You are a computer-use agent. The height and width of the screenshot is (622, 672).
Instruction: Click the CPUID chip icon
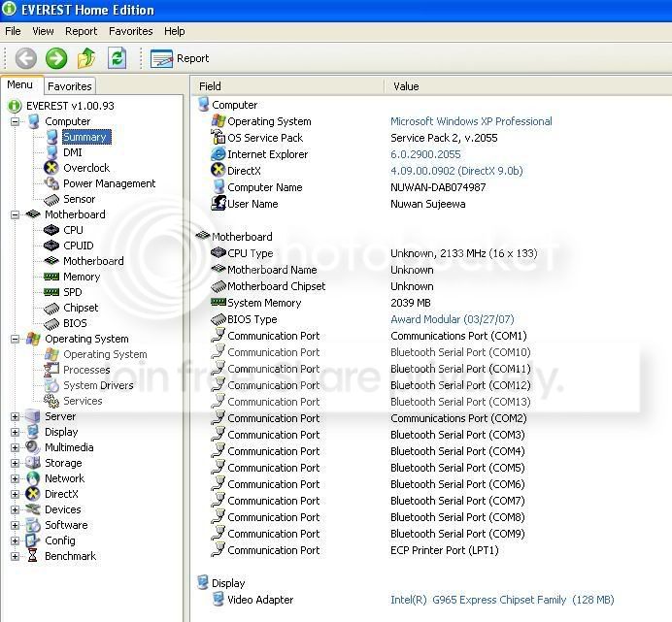tap(51, 246)
